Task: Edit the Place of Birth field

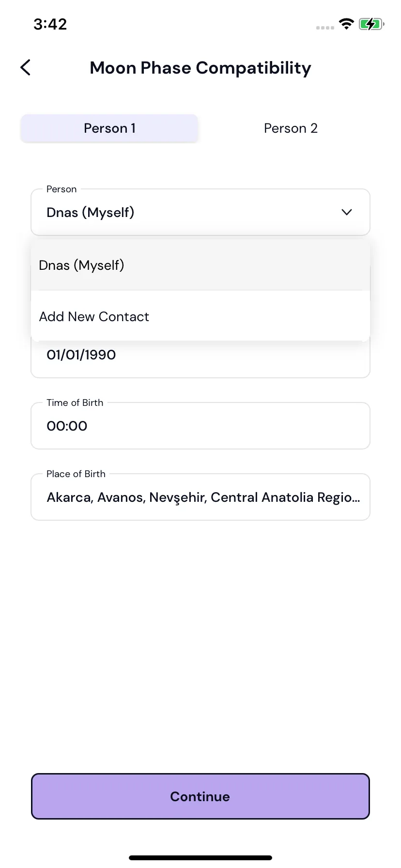Action: [200, 497]
